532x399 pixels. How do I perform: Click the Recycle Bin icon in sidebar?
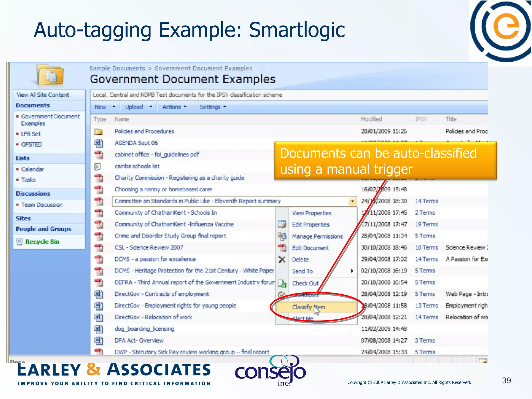tap(19, 242)
